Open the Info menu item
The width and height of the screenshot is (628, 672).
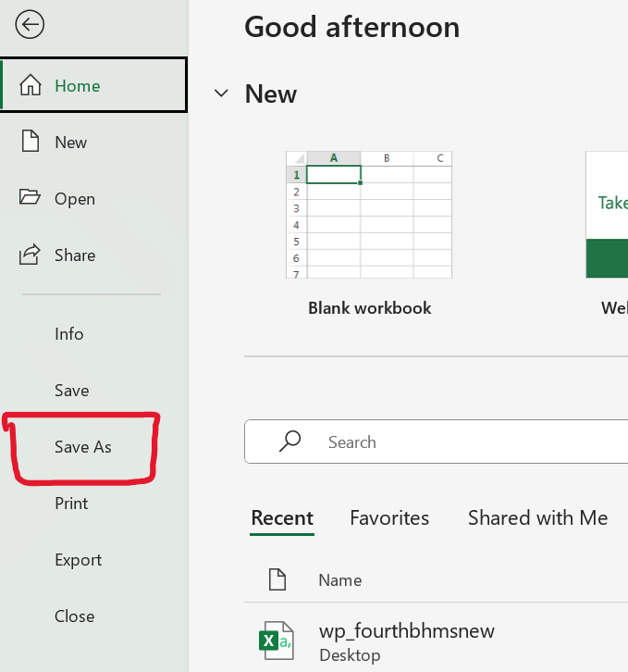pyautogui.click(x=69, y=334)
